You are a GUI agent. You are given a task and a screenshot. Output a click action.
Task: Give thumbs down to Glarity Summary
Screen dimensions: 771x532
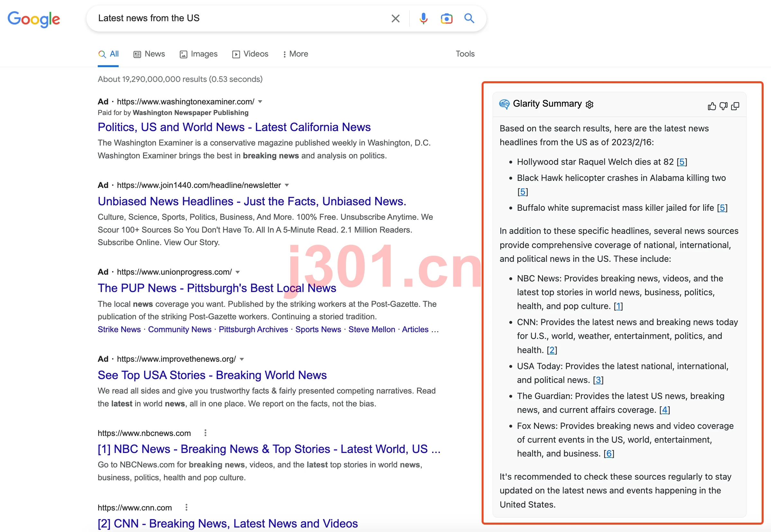click(723, 106)
